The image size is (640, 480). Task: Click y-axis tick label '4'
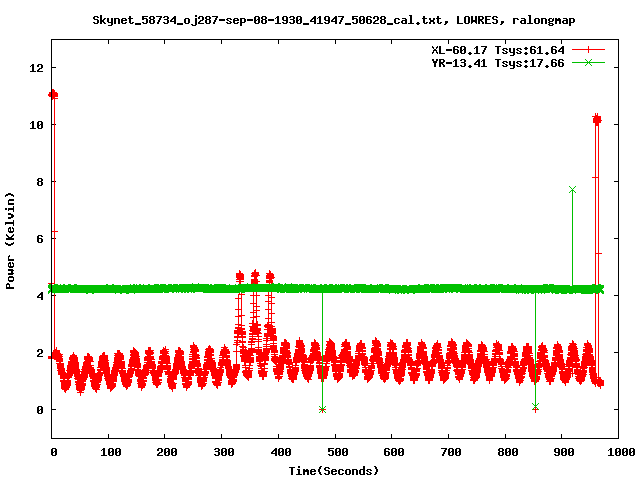[40, 296]
